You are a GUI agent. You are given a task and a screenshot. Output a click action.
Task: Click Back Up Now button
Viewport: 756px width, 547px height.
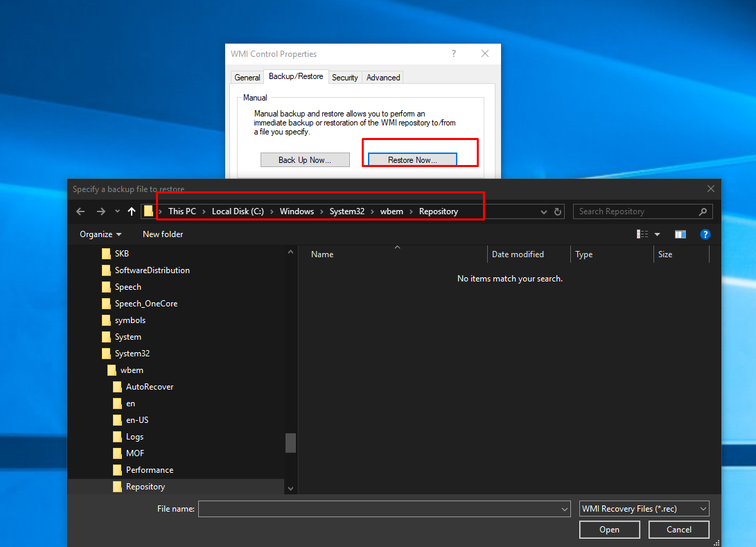305,160
